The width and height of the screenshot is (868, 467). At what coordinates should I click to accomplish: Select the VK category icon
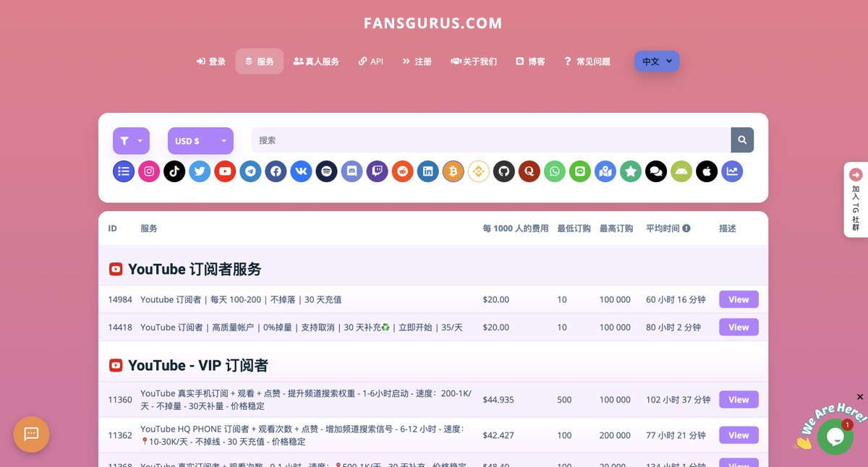tap(301, 171)
